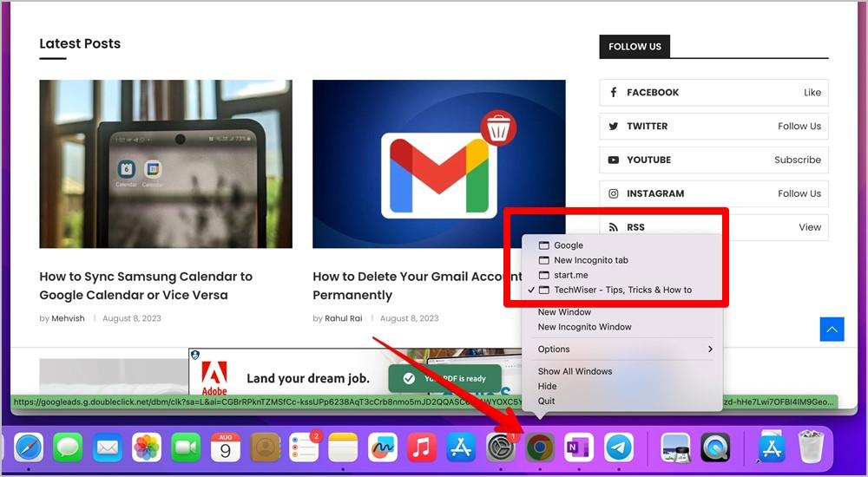Open the Mail app in Dock

point(108,448)
